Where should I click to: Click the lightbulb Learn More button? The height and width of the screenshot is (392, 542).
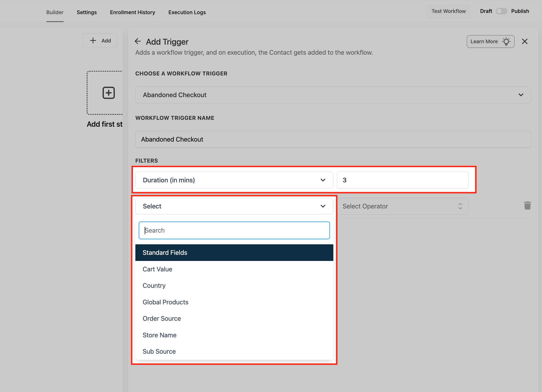(490, 41)
